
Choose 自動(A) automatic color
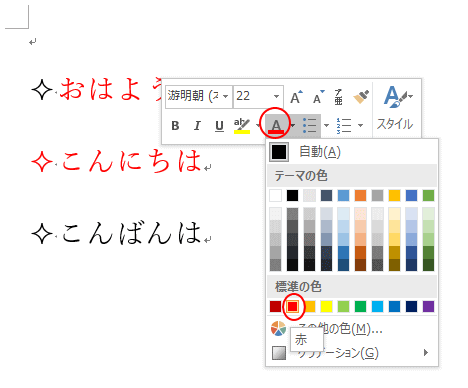[x=352, y=152]
